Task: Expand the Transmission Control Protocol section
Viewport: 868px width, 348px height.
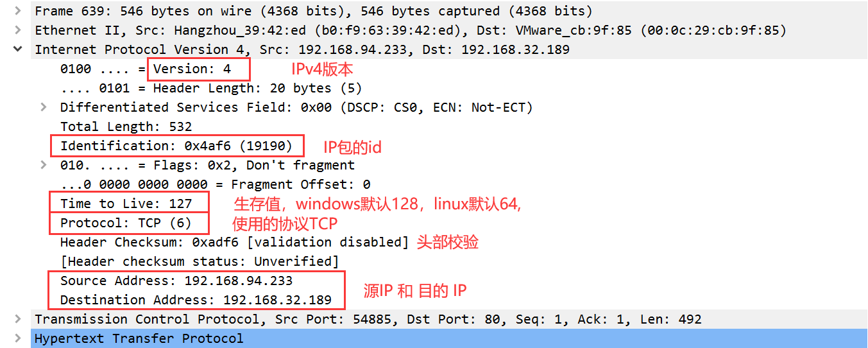Action: (17, 319)
